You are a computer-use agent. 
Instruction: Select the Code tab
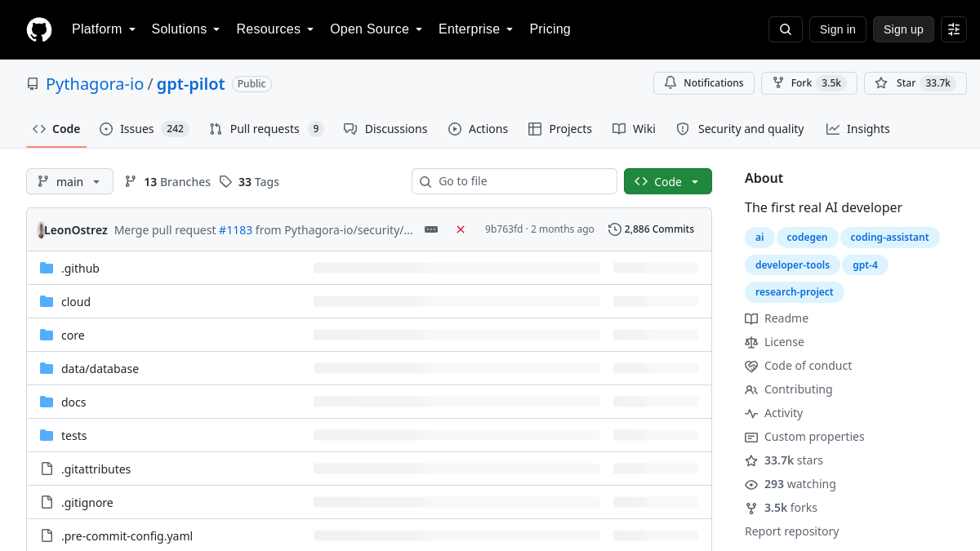pos(56,129)
